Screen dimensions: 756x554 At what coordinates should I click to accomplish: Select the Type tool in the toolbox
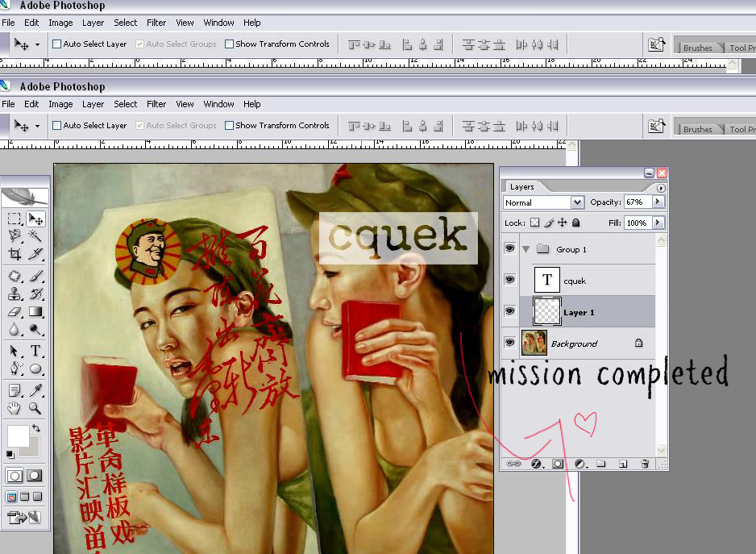pyautogui.click(x=35, y=351)
